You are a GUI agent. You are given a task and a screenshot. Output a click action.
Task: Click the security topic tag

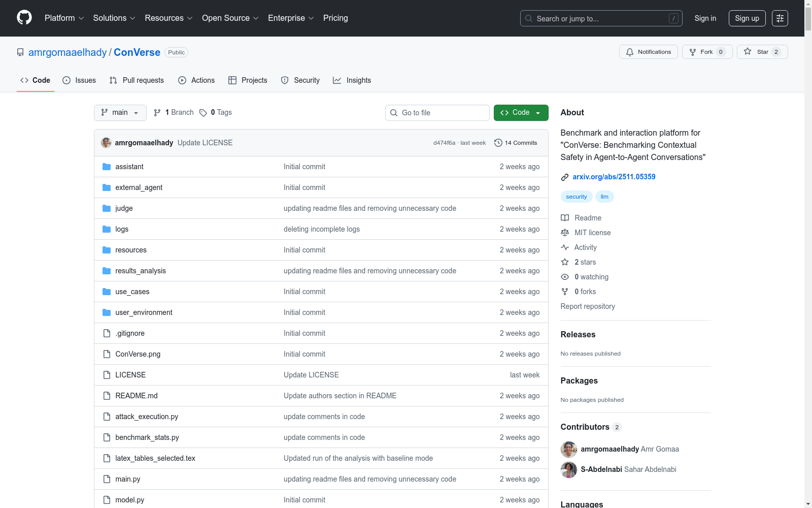click(577, 197)
